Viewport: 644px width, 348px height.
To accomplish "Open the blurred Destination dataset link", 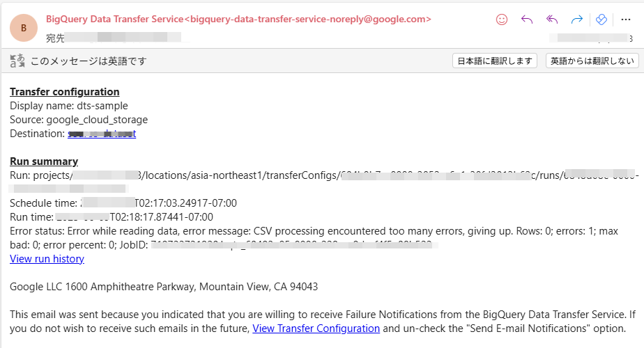I will point(102,134).
